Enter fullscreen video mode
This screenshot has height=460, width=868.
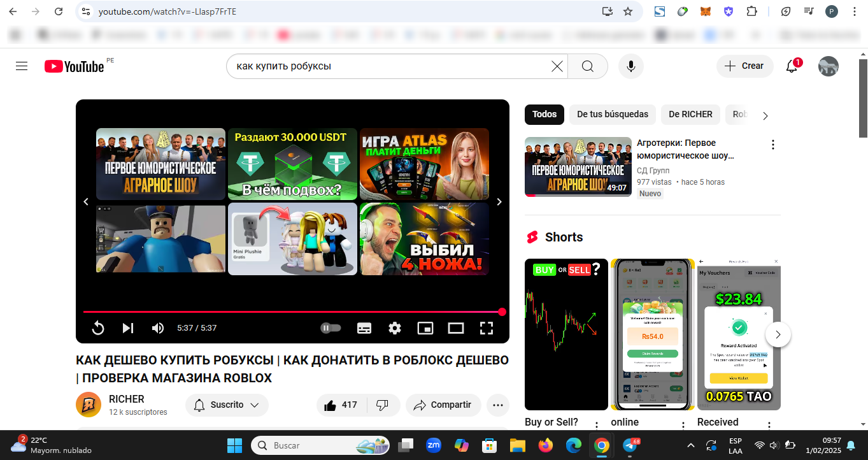click(487, 328)
